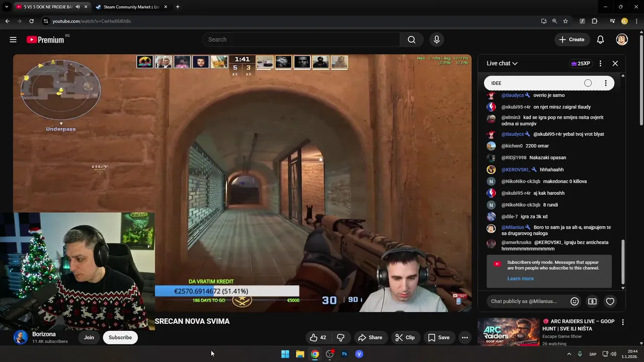This screenshot has height=362, width=644.
Task: Focus the Chat publicly message field
Action: coord(524,301)
